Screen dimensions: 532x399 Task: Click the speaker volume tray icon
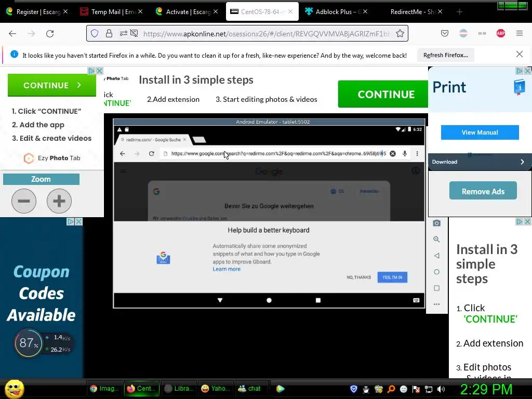pyautogui.click(x=441, y=389)
